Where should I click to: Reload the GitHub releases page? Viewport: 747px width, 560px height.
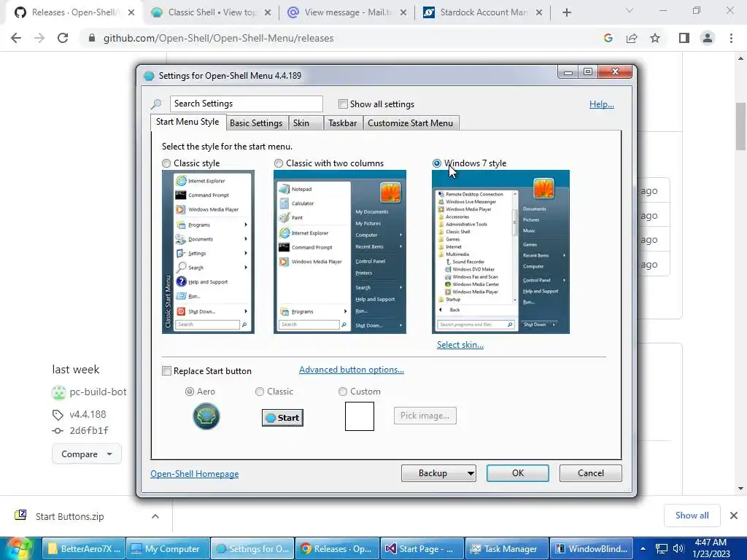pos(63,38)
